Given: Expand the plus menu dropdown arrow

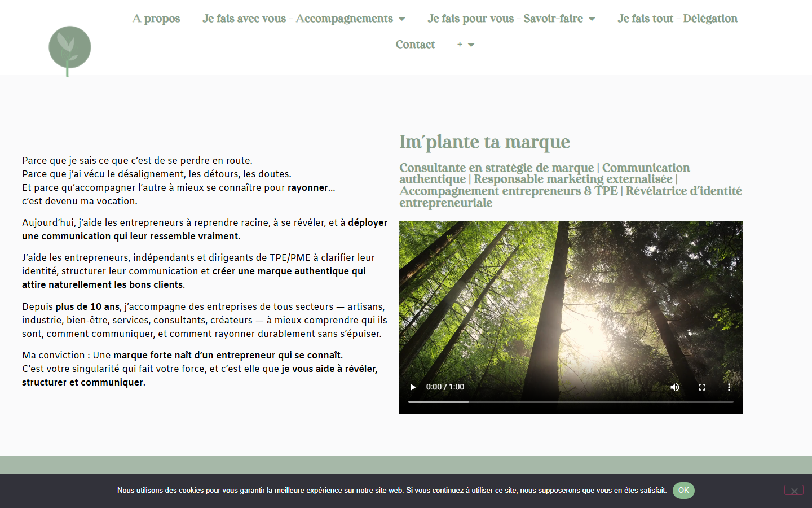Looking at the screenshot, I should (x=471, y=45).
